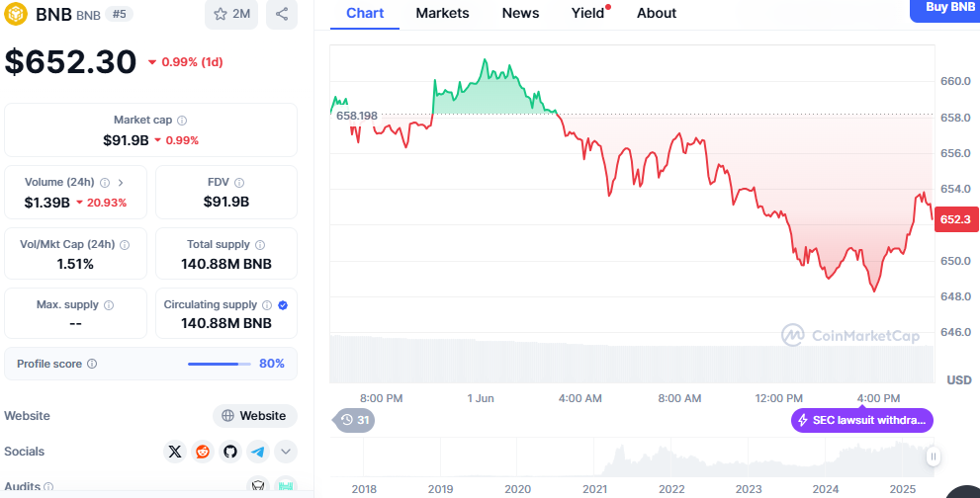Click Total supply info icon
Viewport: 980px width, 498px height.
260,245
